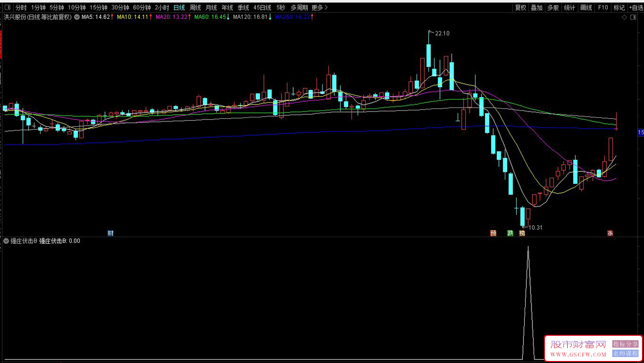This screenshot has height=363, width=644.
Task: Click the MA120: 16.81 label
Action: pos(251,17)
